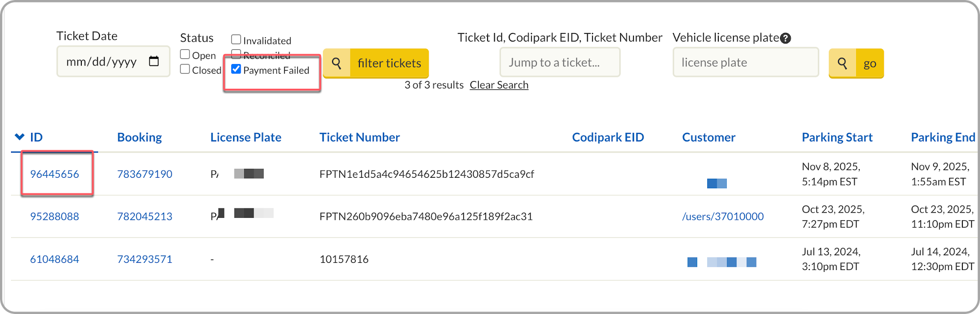Check the Open status checkbox
The height and width of the screenshot is (314, 980).
(185, 54)
